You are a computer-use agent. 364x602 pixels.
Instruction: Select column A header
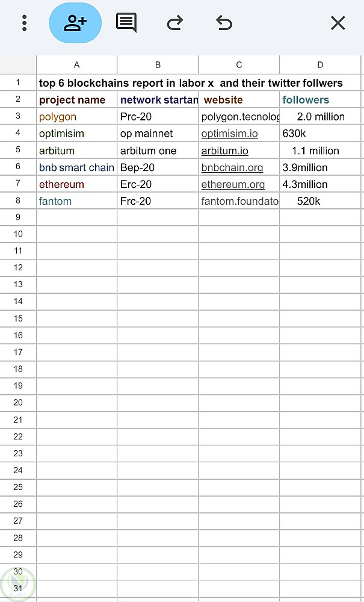tap(77, 65)
